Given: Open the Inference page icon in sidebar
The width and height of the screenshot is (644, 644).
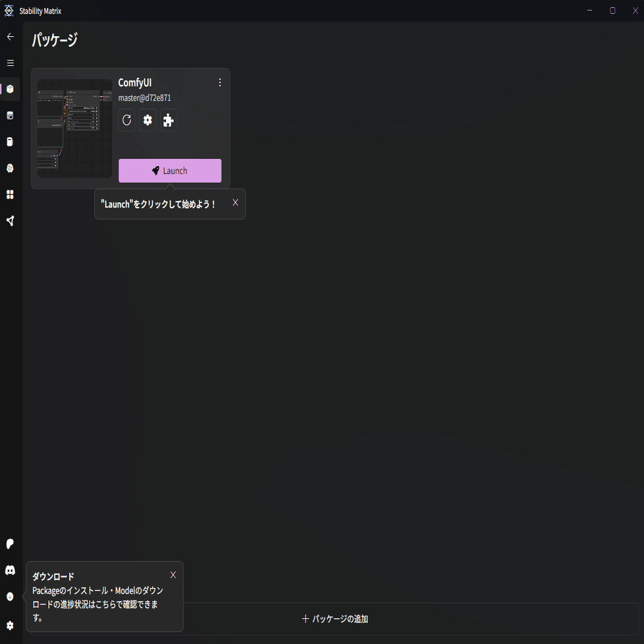Looking at the screenshot, I should (11, 115).
